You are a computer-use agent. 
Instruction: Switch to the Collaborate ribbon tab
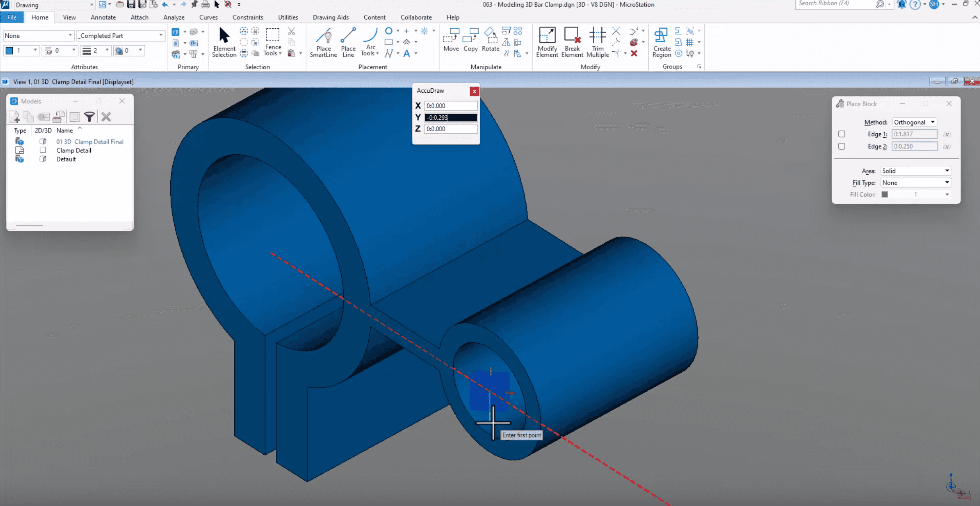416,17
